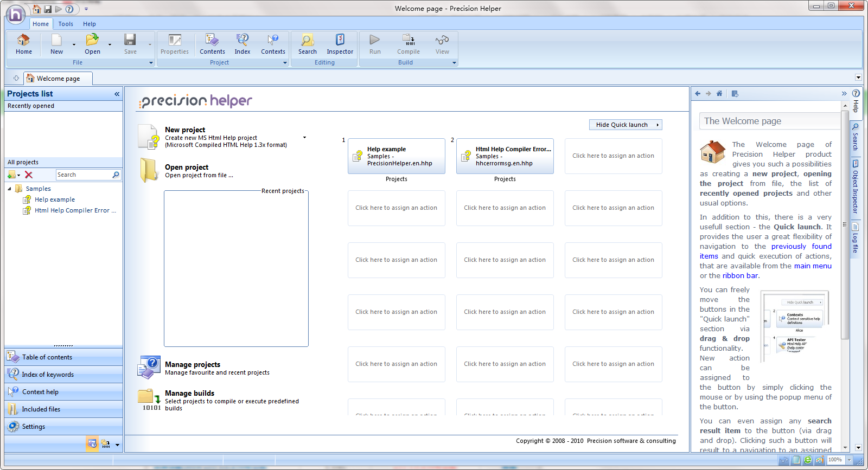Viewport: 868px width, 470px height.
Task: Expand the help pane double-chevron button
Action: [844, 94]
